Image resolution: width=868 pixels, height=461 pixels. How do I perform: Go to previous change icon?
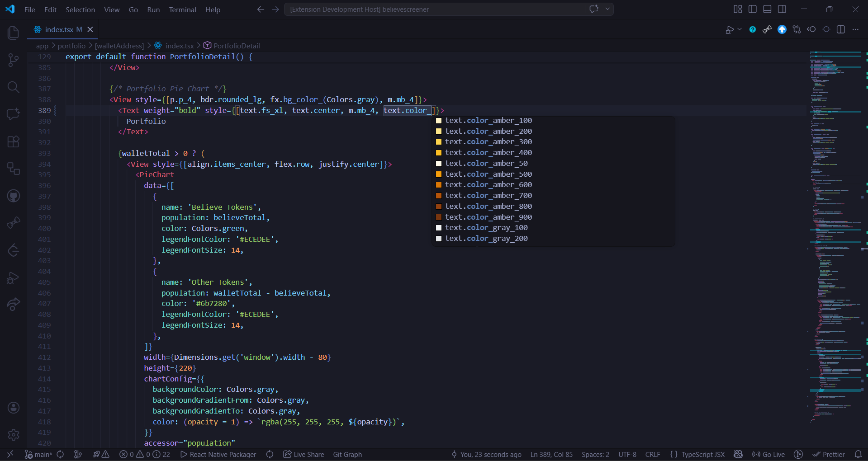[811, 29]
